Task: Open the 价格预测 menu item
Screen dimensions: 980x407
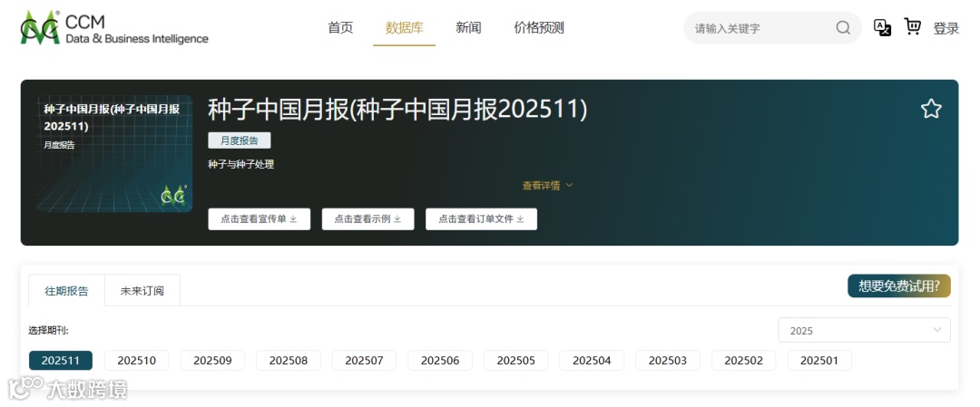Action: (539, 27)
